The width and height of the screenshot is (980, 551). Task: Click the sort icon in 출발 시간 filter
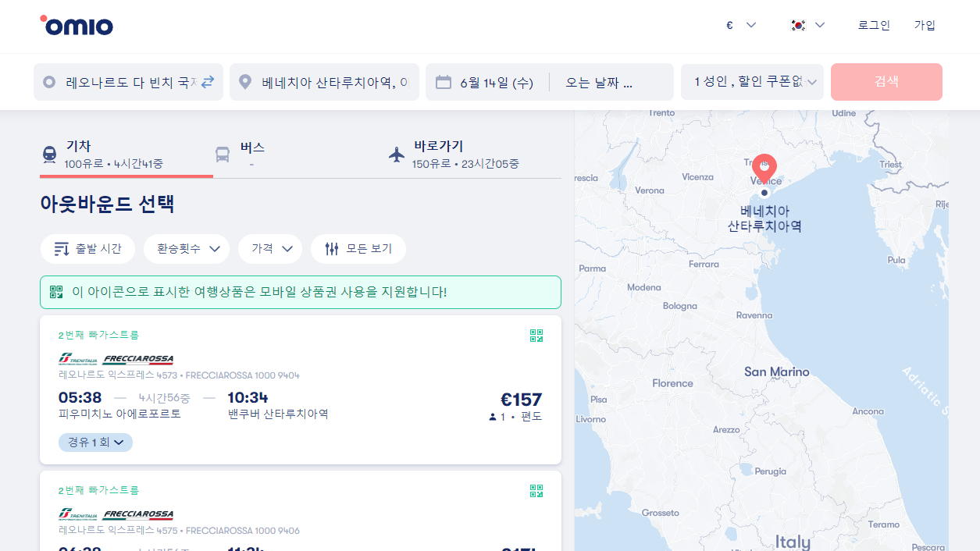pos(62,249)
